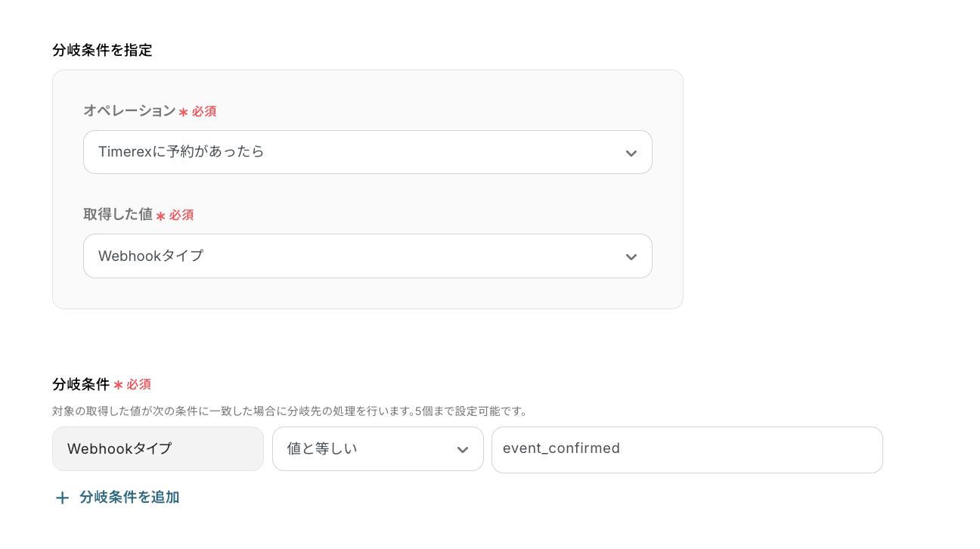The height and width of the screenshot is (549, 980).
Task: Click the 分岐条件を追加 link
Action: tap(129, 498)
